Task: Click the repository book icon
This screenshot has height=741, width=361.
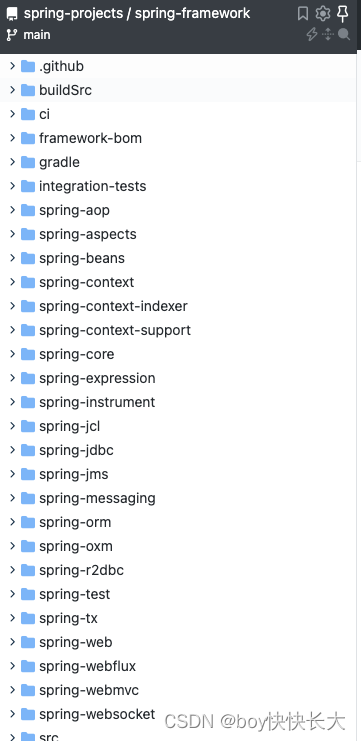Action: click(x=12, y=14)
